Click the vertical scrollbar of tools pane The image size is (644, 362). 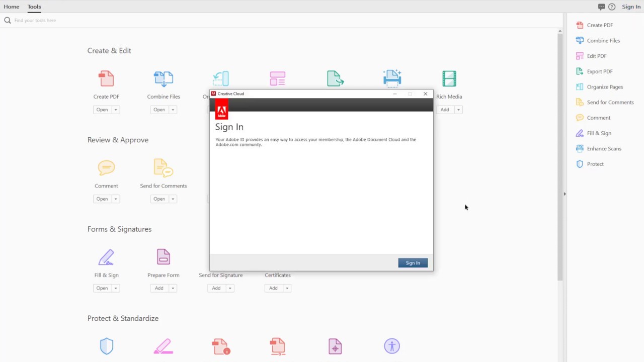click(559, 156)
